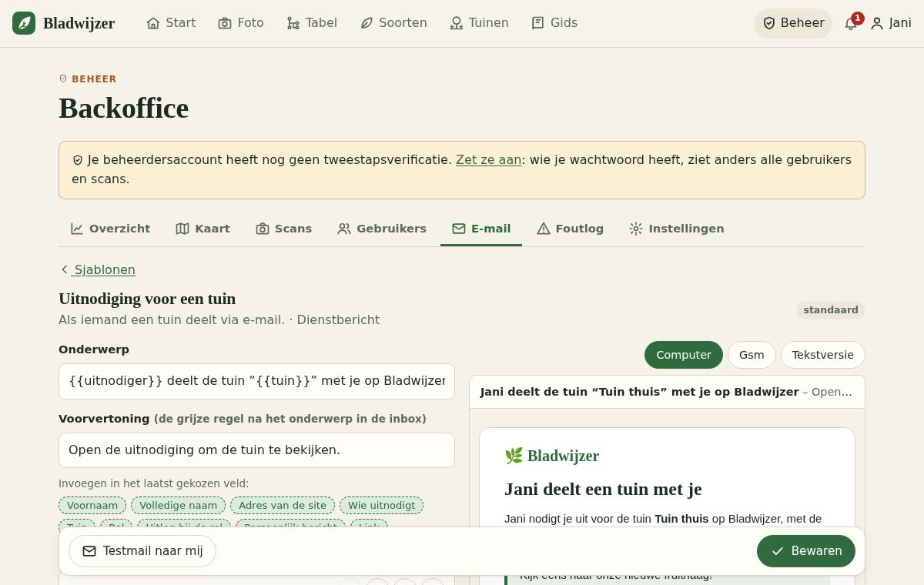Select the Gsm preview mode
The width and height of the screenshot is (924, 585).
coord(752,355)
